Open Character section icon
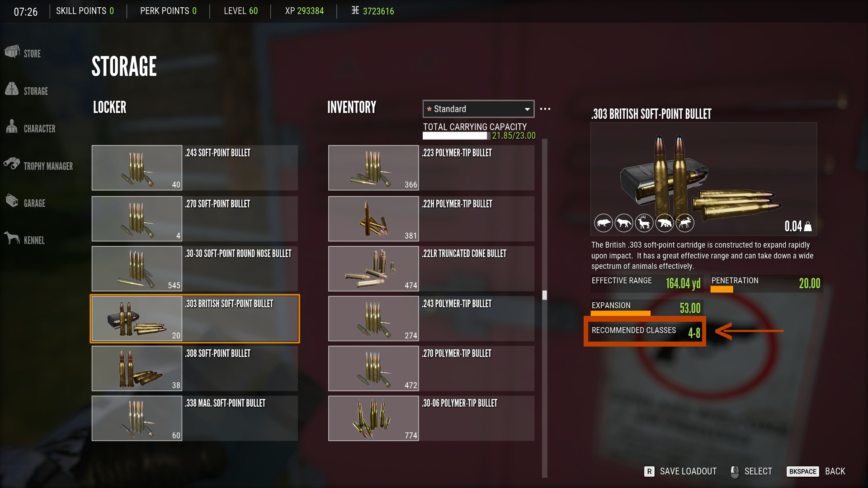The image size is (868, 488). click(x=12, y=127)
